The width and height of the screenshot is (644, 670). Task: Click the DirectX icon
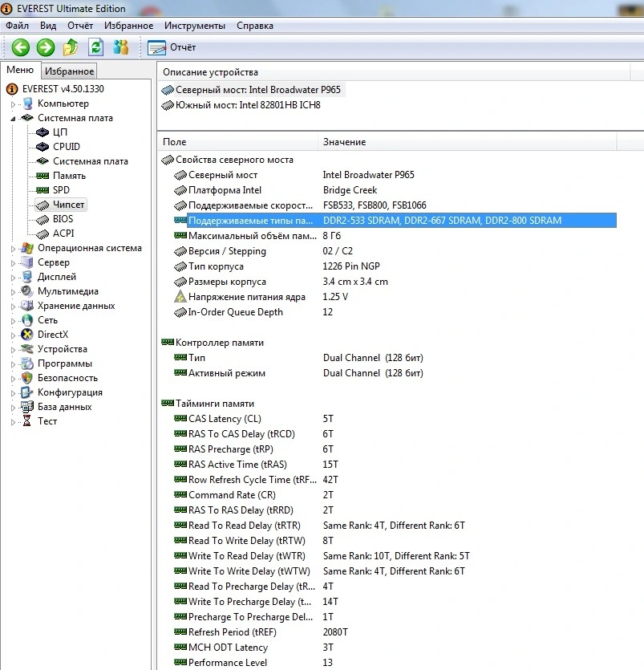(27, 335)
